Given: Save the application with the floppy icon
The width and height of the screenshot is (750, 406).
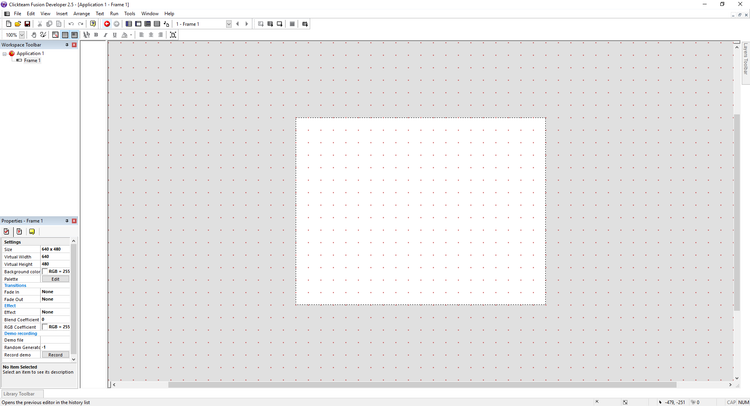Looking at the screenshot, I should pyautogui.click(x=27, y=24).
